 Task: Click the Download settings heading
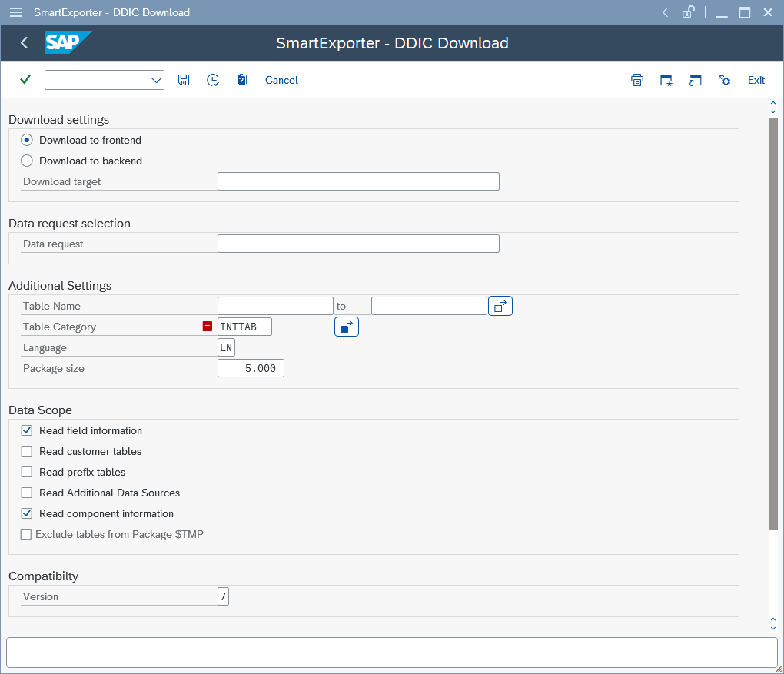59,119
